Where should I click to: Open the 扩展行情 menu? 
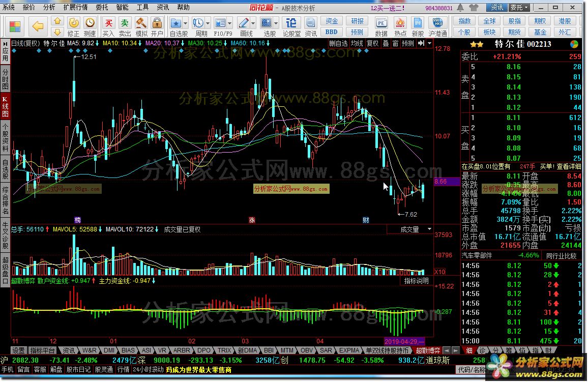[75, 8]
